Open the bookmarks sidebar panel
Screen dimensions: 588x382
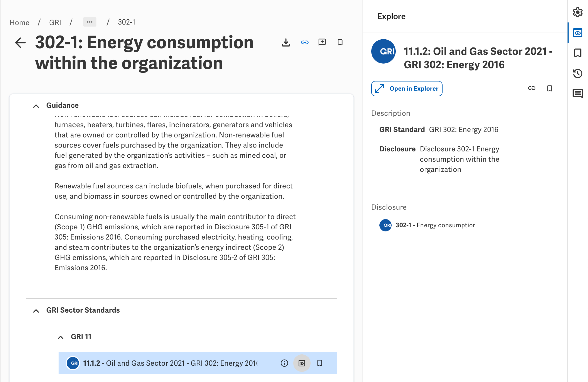point(578,53)
